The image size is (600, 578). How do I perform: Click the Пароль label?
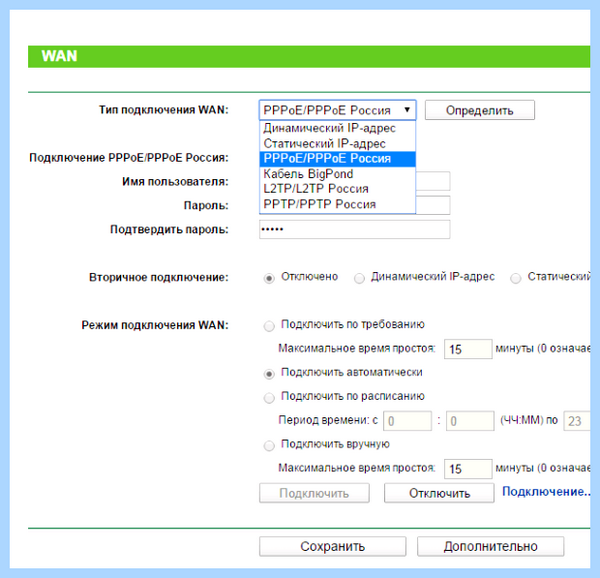[206, 205]
